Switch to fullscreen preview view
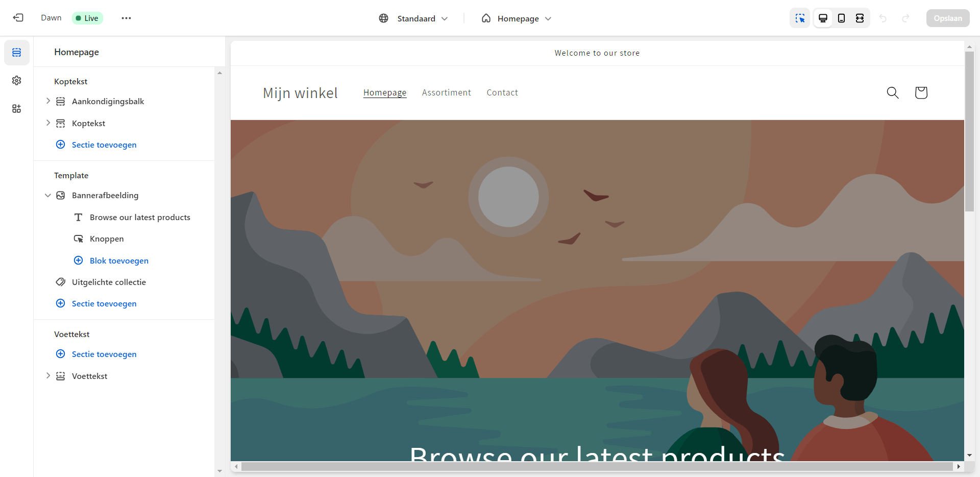 860,18
